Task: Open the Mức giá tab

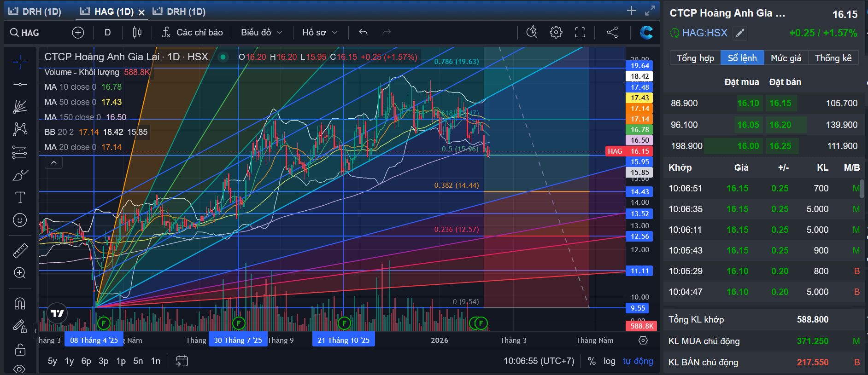Action: click(786, 58)
